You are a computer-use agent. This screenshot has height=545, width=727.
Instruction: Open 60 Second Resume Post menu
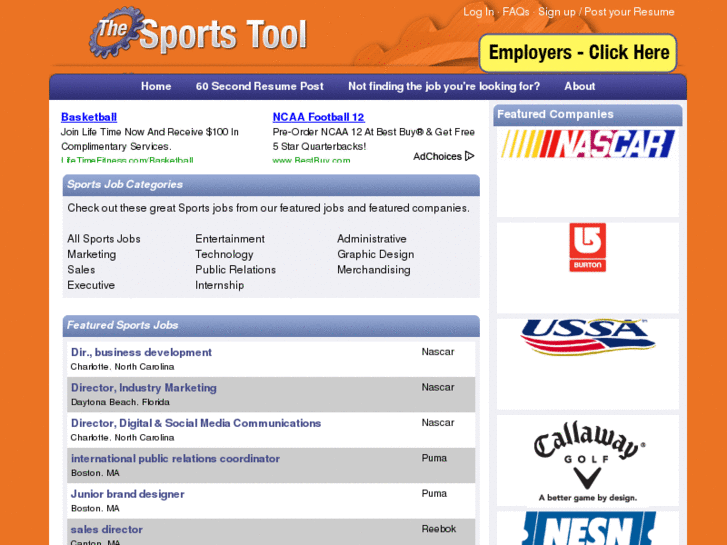259,86
